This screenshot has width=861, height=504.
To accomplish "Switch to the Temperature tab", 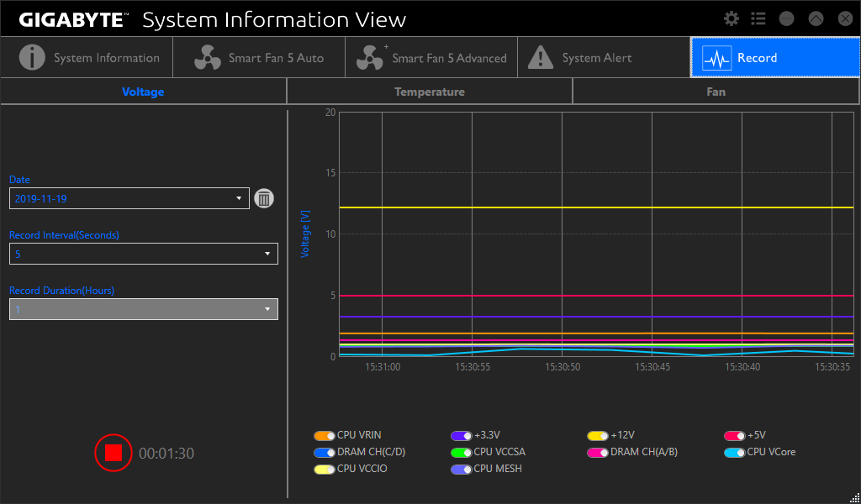I will (430, 92).
